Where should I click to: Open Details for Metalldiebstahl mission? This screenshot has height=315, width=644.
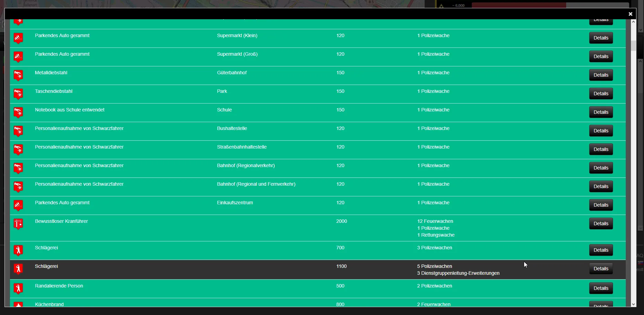click(601, 75)
